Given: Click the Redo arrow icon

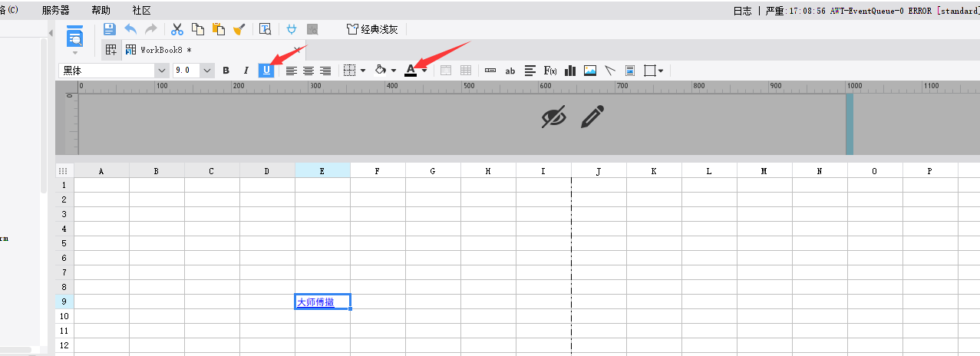Looking at the screenshot, I should pyautogui.click(x=150, y=29).
